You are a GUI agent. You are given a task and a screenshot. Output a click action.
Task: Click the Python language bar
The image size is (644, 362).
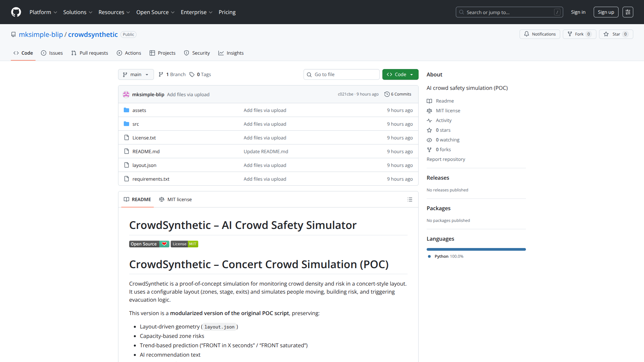coord(476,249)
